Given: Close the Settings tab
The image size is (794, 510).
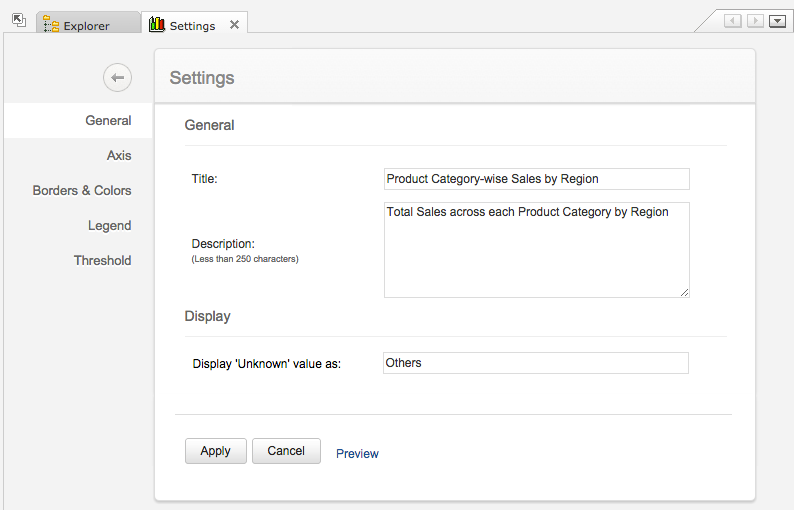Looking at the screenshot, I should click(x=234, y=24).
